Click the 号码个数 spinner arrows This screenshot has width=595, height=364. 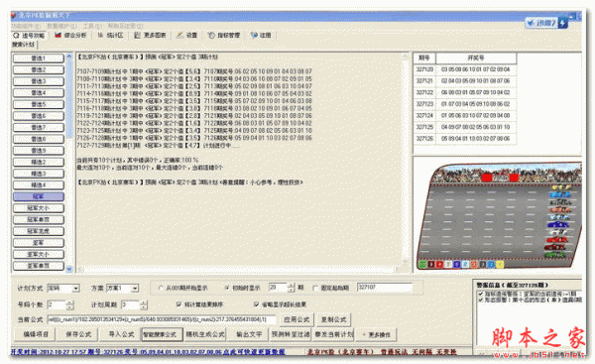[69, 304]
